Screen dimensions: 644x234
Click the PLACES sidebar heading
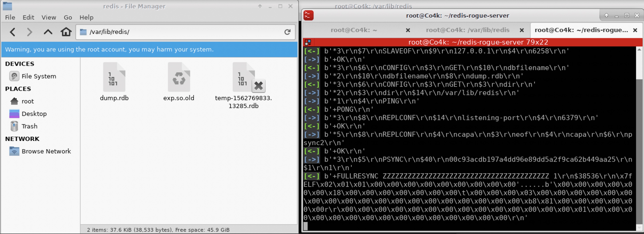coord(18,89)
